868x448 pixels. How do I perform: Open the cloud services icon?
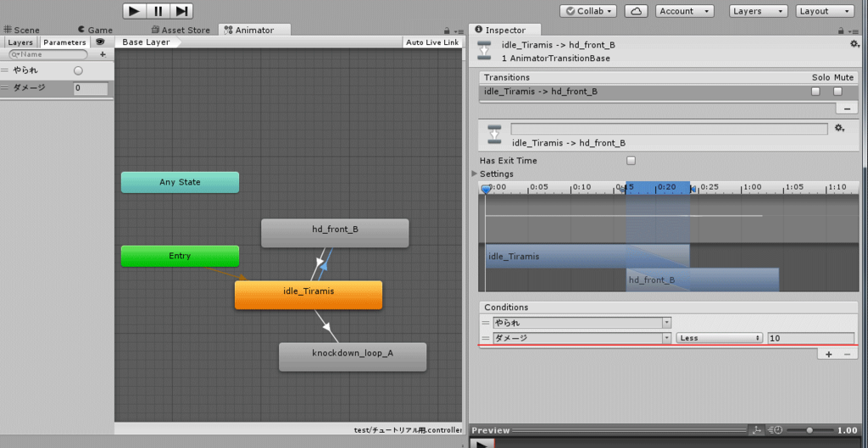pos(636,11)
